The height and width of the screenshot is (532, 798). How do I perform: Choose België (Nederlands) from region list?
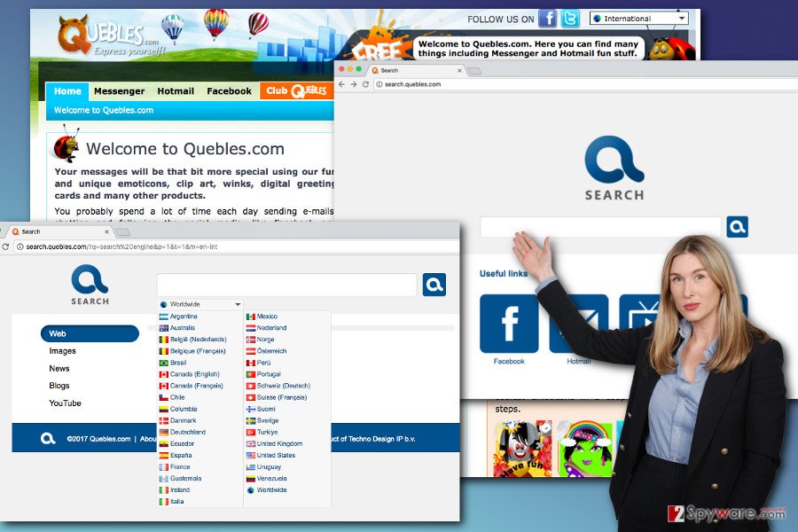(x=193, y=339)
